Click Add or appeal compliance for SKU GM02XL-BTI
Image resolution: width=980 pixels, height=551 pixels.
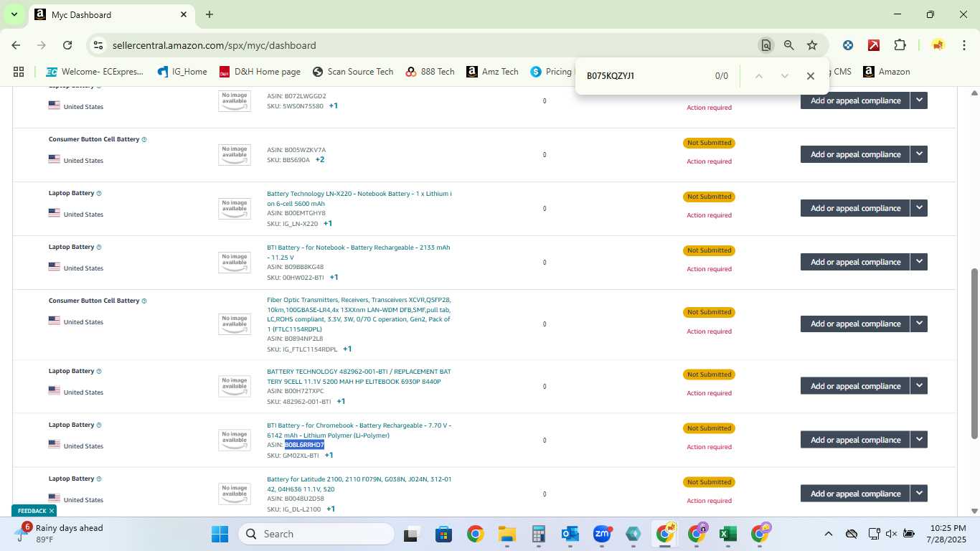point(855,440)
